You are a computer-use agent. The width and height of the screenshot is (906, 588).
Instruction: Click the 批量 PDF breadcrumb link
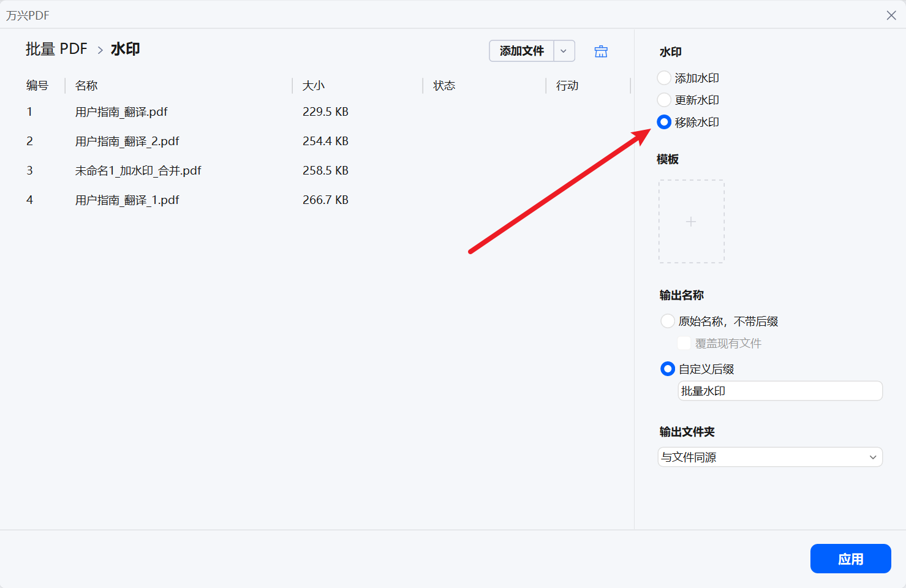tap(56, 49)
